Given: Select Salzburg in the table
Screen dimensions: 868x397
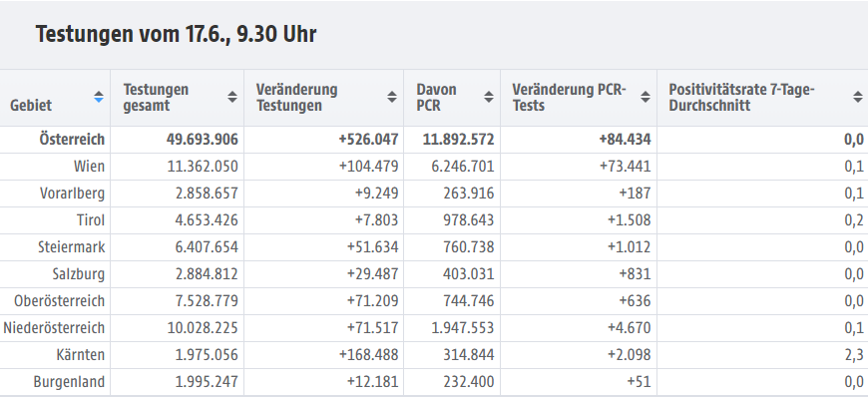Looking at the screenshot, I should pyautogui.click(x=79, y=274).
